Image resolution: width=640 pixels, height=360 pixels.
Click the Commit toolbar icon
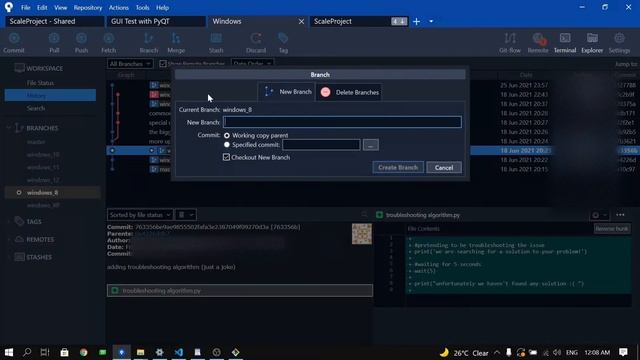tap(14, 42)
